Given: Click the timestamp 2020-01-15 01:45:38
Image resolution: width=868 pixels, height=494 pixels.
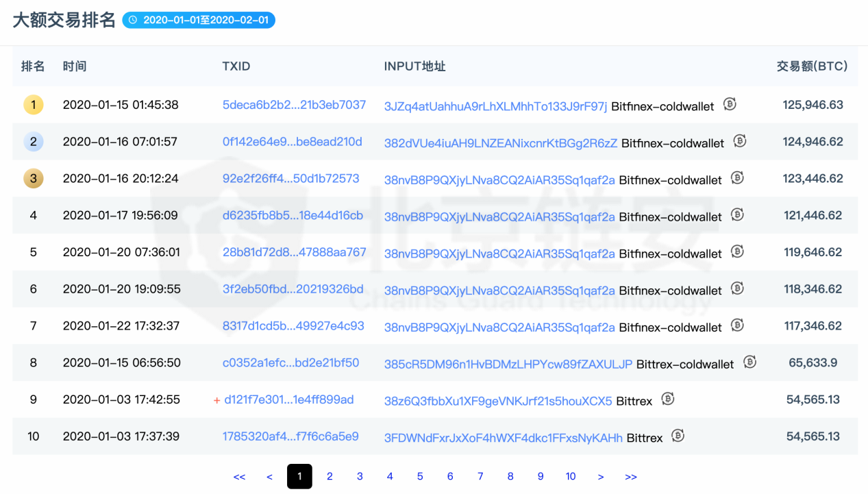Looking at the screenshot, I should pos(121,105).
